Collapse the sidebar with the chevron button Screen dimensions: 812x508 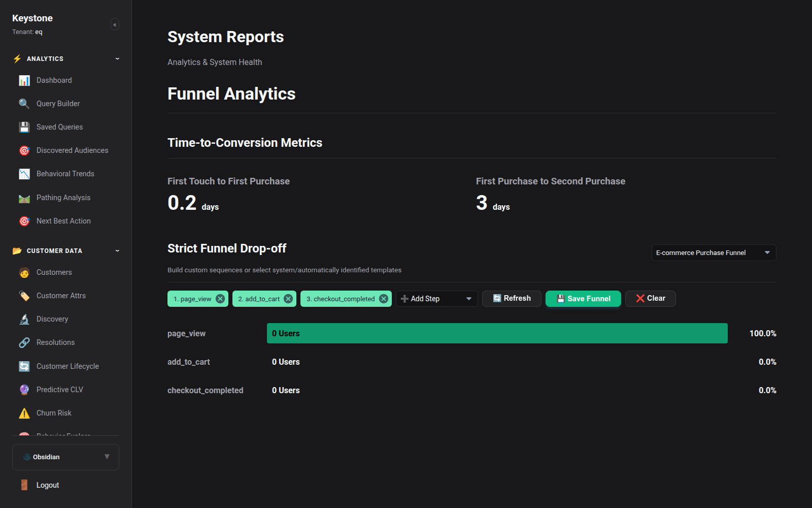(x=115, y=24)
